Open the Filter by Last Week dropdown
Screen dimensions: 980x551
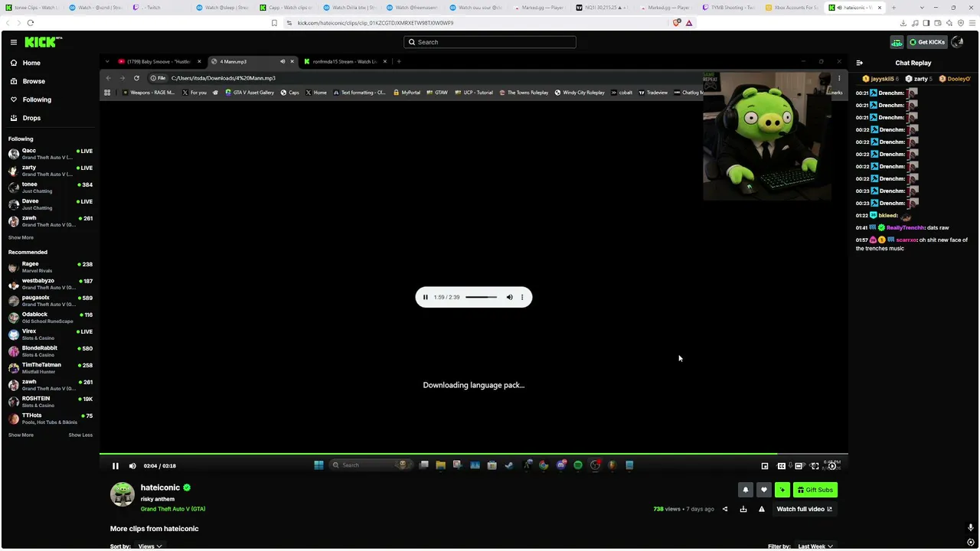[x=815, y=546]
